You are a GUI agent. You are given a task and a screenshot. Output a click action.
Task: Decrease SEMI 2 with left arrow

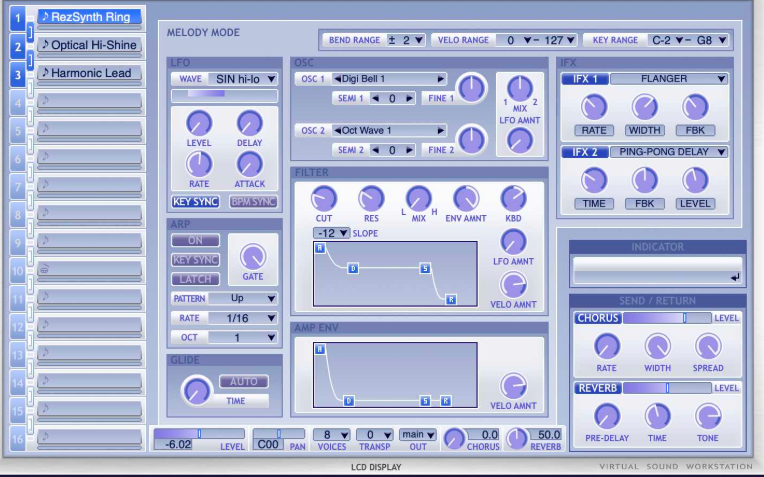pyautogui.click(x=375, y=150)
